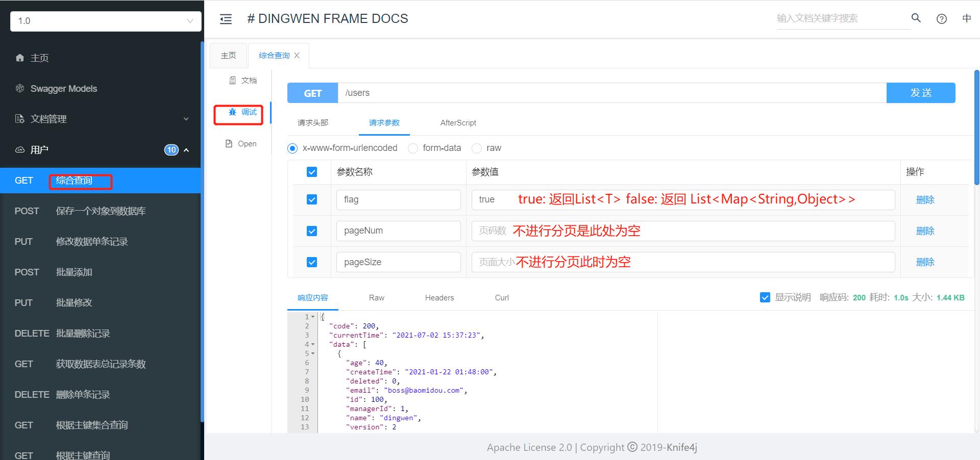Switch to the 主页 tab
980x460 pixels.
click(x=228, y=56)
